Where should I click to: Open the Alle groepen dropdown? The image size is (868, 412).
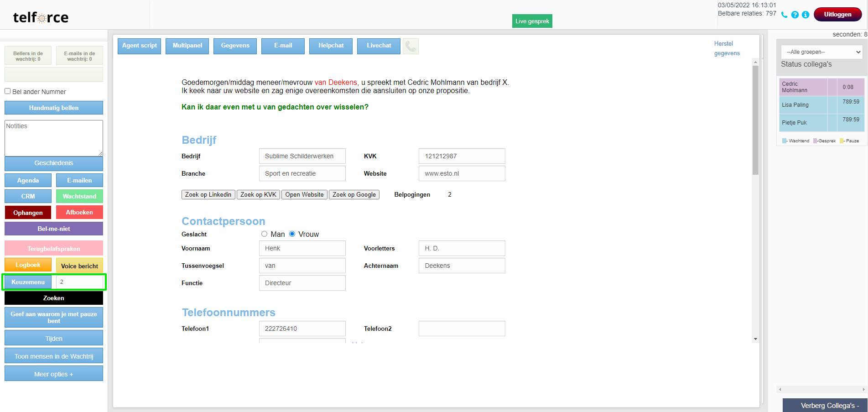[821, 52]
